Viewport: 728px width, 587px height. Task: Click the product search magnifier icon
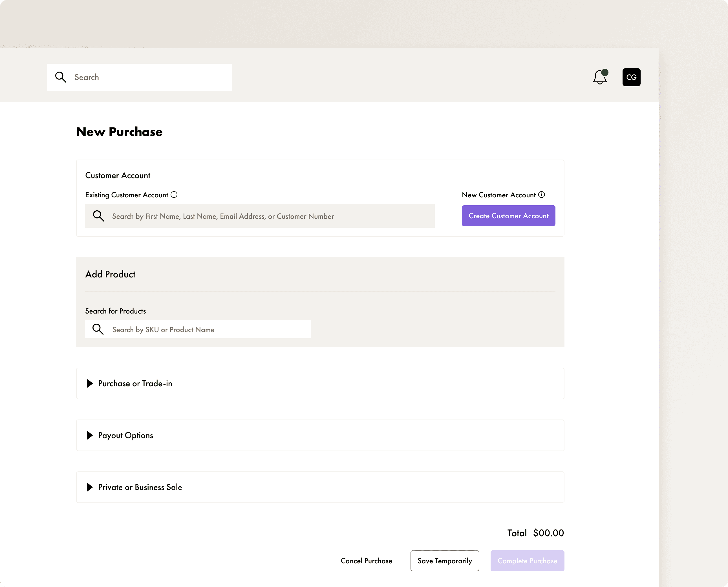(98, 329)
